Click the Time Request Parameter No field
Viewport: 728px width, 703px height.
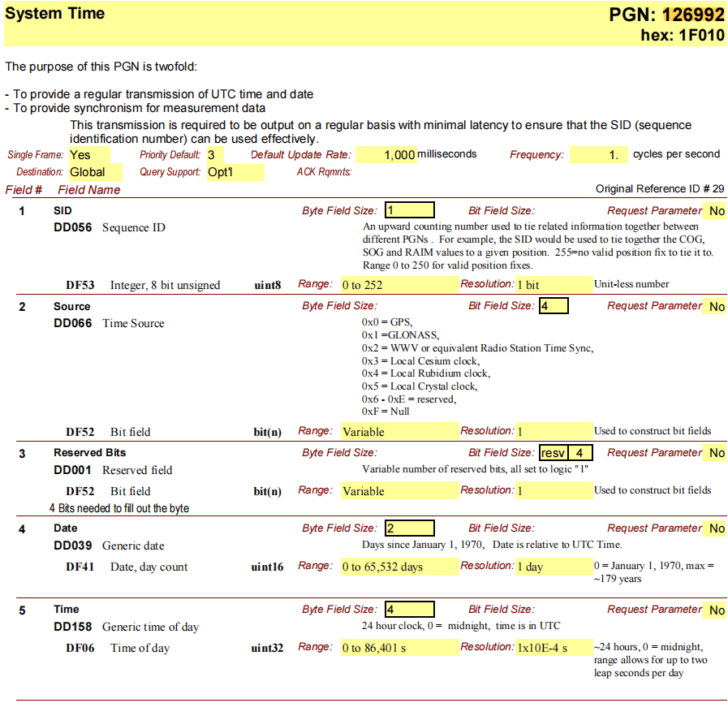coord(716,610)
